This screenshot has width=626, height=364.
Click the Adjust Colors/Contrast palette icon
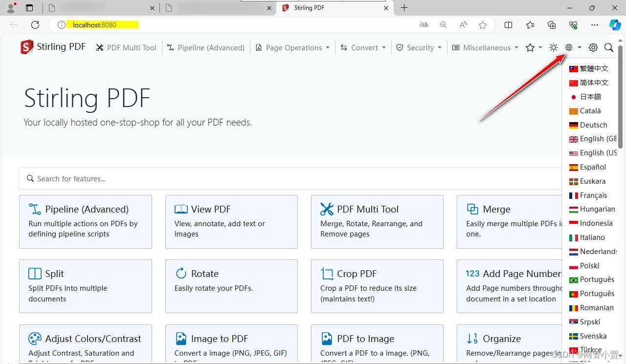[35, 339]
